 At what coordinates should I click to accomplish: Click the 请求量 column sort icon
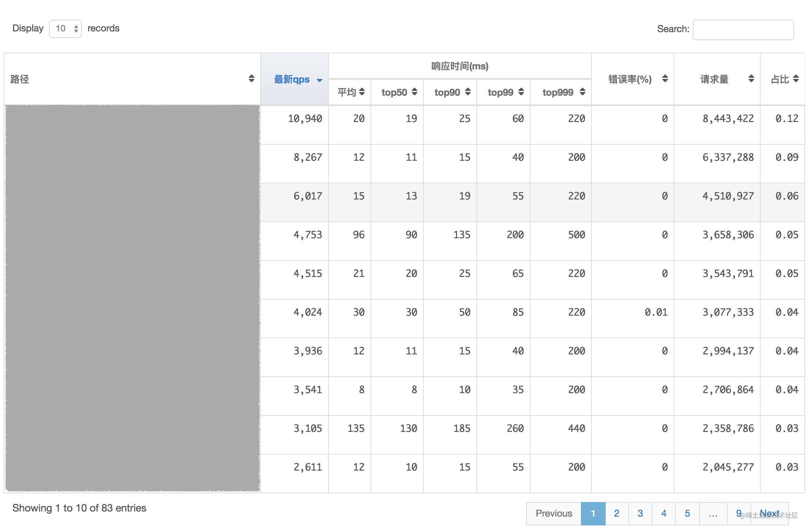point(751,79)
